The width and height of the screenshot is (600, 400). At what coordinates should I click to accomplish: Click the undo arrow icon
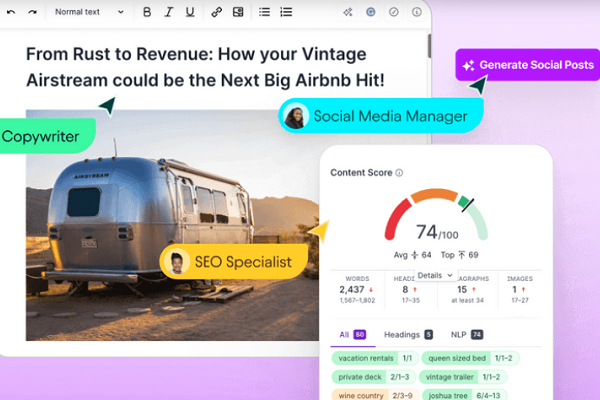[11, 12]
